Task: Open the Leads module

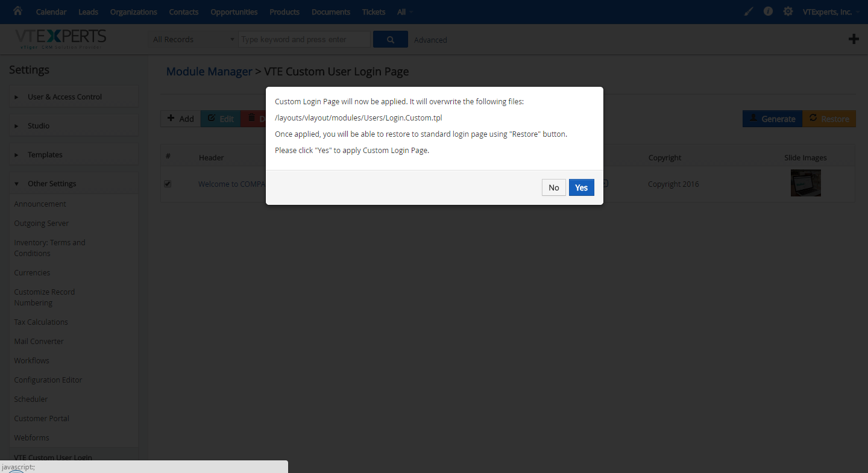Action: (x=88, y=12)
